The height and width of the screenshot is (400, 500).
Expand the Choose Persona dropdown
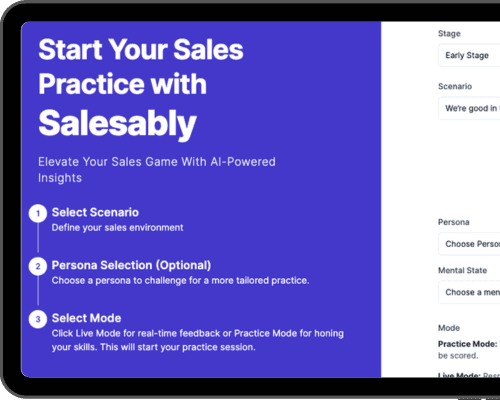pos(469,244)
